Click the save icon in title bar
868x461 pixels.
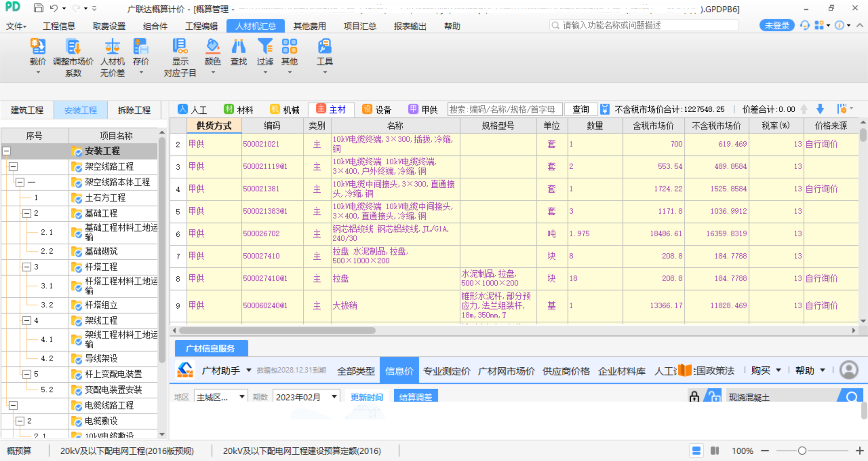point(39,8)
